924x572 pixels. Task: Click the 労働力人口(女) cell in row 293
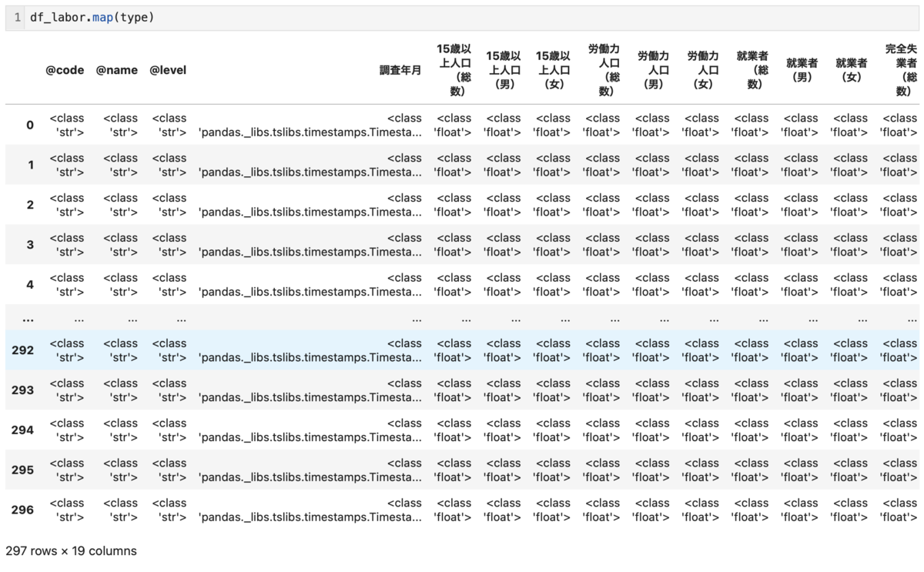[x=701, y=390]
